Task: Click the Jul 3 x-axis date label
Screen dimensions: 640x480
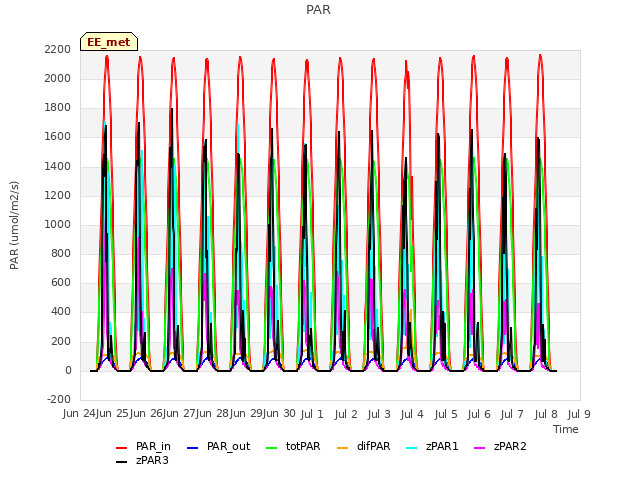Action: tap(379, 414)
